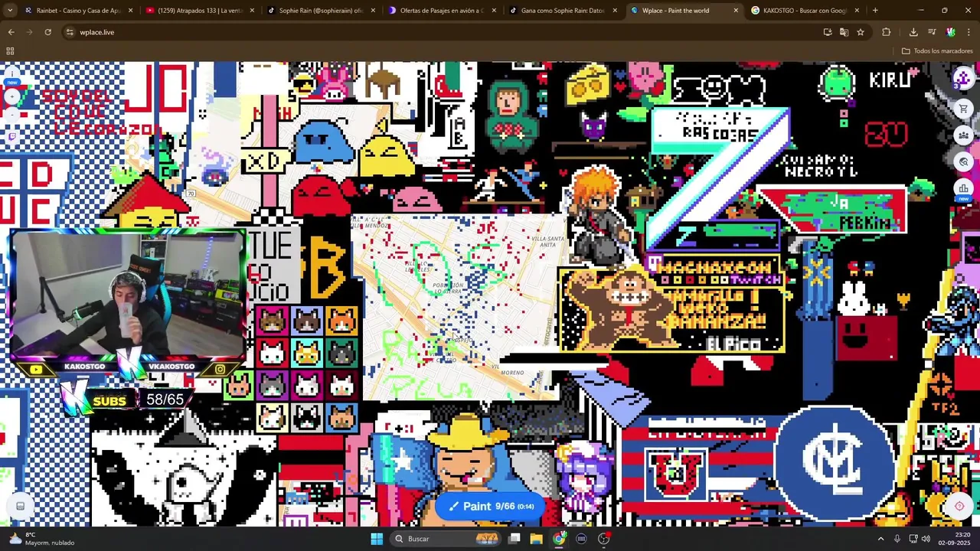Open the explore search globe button
This screenshot has height=551, width=980.
(x=963, y=161)
